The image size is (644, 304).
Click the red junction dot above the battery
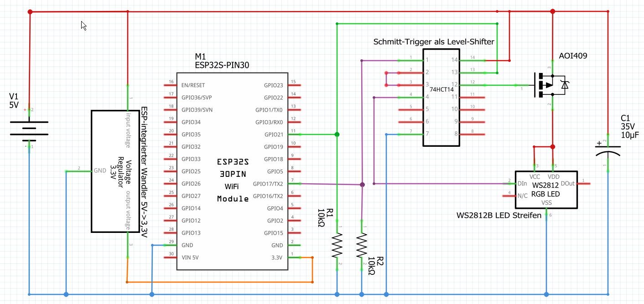click(x=30, y=12)
